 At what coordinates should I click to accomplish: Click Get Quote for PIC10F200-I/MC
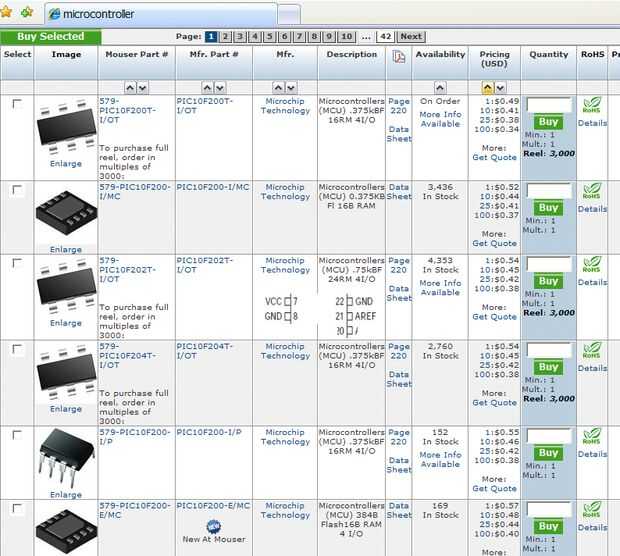494,244
